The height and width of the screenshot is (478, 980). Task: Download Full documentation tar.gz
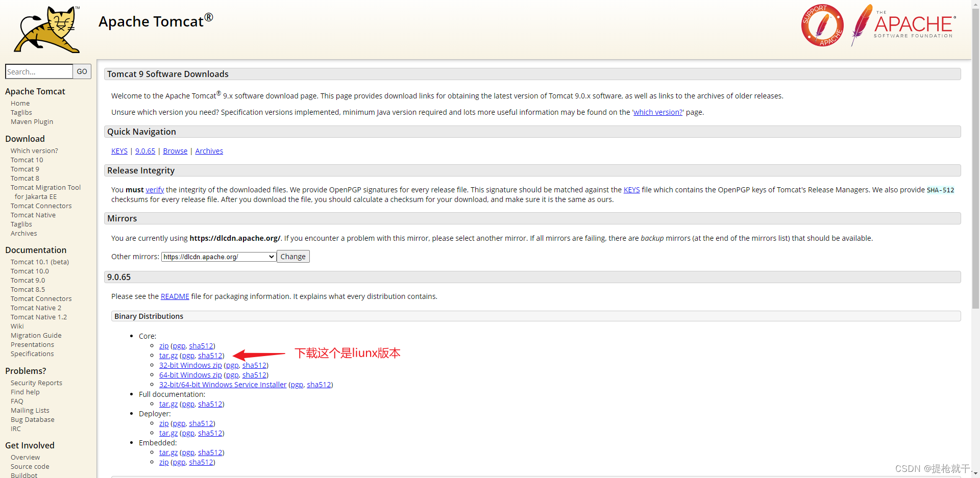168,404
